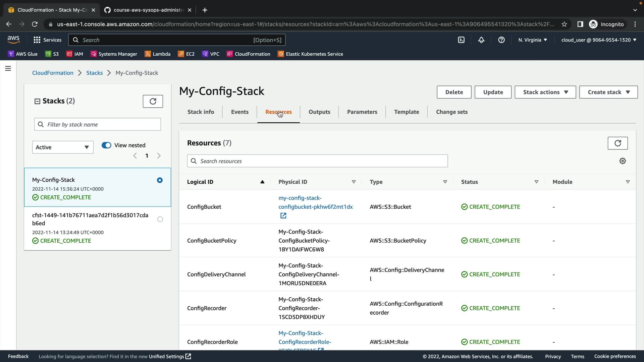Click the Delete stack button
This screenshot has height=362, width=644.
[454, 92]
